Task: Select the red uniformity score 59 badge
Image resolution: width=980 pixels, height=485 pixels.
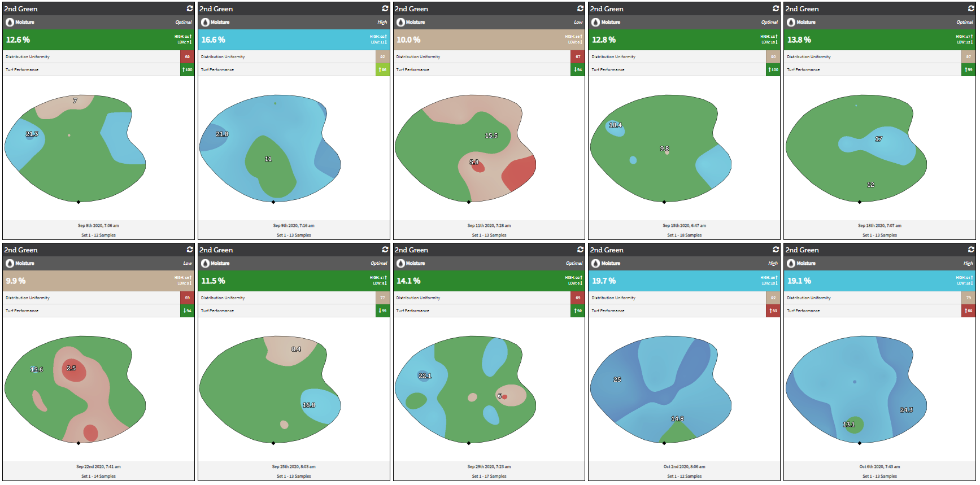Action: click(x=188, y=298)
